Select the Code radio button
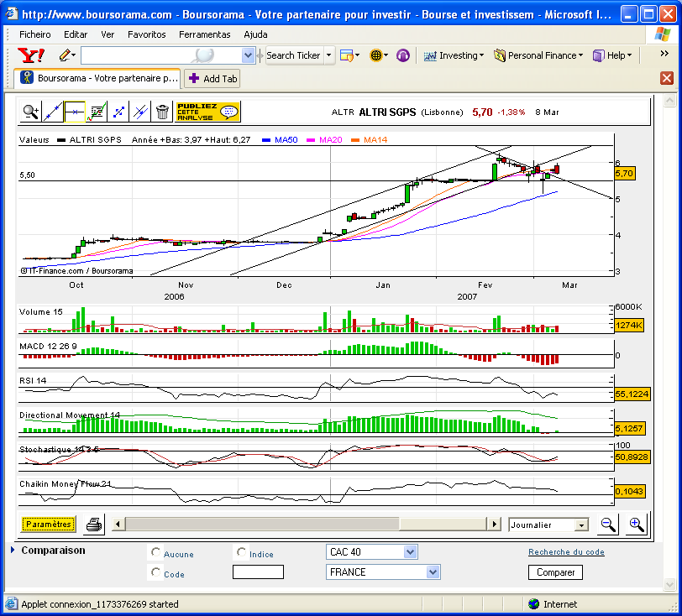 coord(155,572)
